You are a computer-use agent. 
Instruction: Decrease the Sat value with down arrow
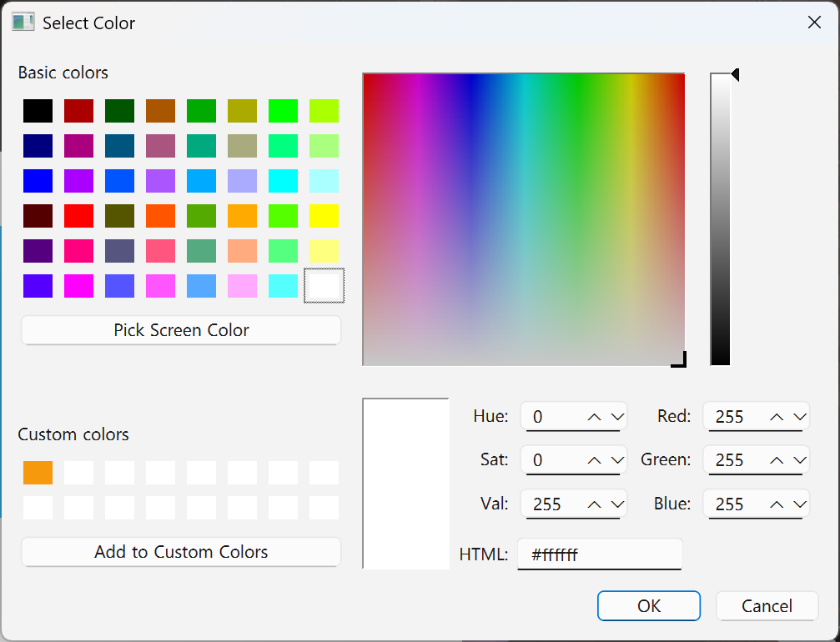point(617,460)
